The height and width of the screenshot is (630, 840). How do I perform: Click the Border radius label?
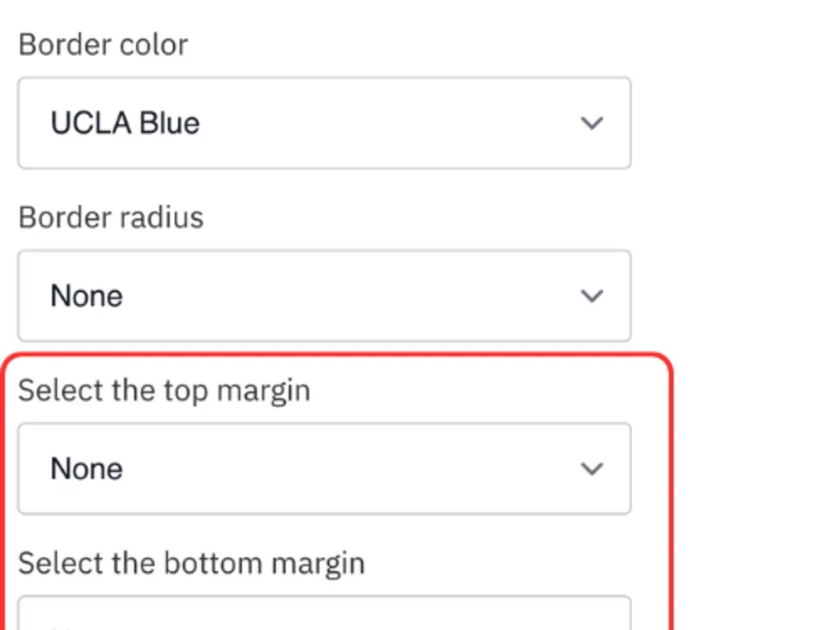click(110, 217)
